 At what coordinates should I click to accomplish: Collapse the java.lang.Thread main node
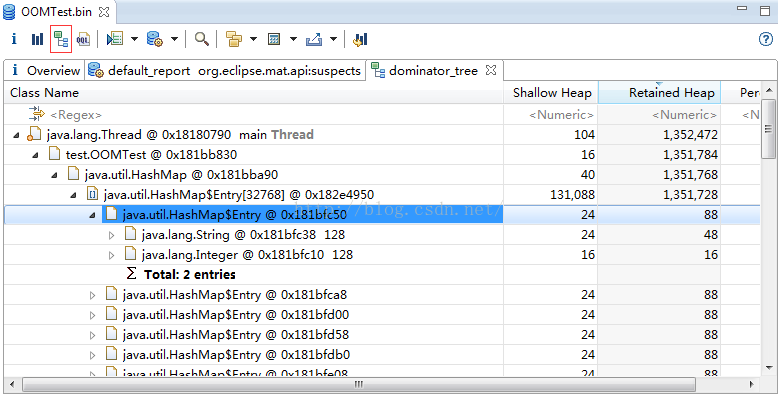point(16,135)
